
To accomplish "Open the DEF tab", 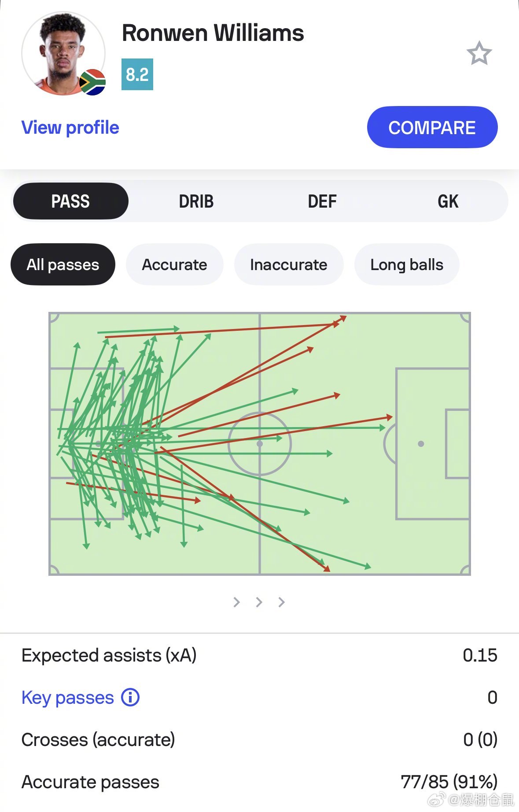I will [x=322, y=201].
